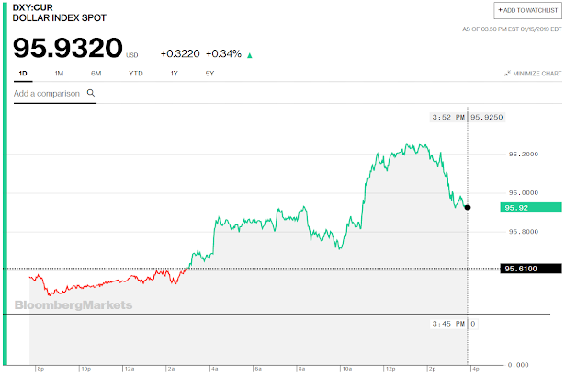Show the YTD time range
Image resolution: width=588 pixels, height=379 pixels.
pos(135,73)
